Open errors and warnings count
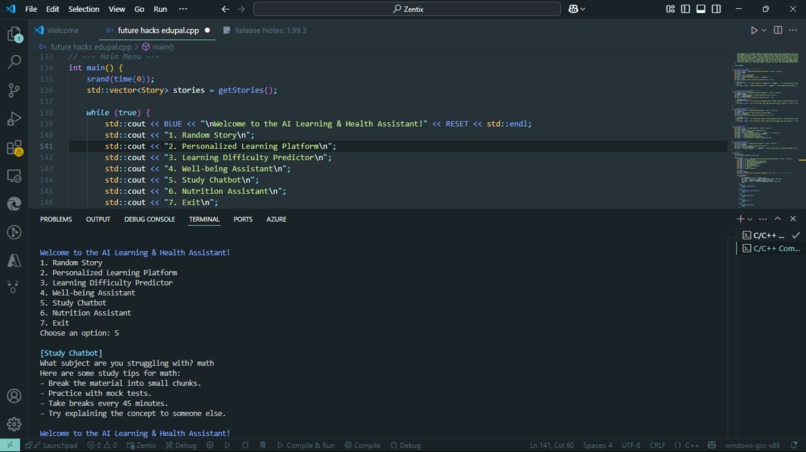Screen dimensions: 806x452 coord(102,445)
